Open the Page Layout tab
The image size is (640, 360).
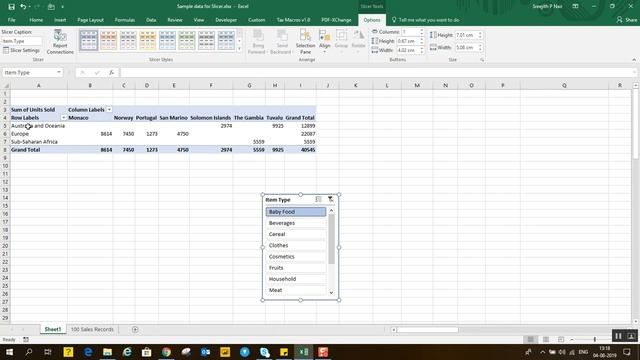[x=90, y=20]
